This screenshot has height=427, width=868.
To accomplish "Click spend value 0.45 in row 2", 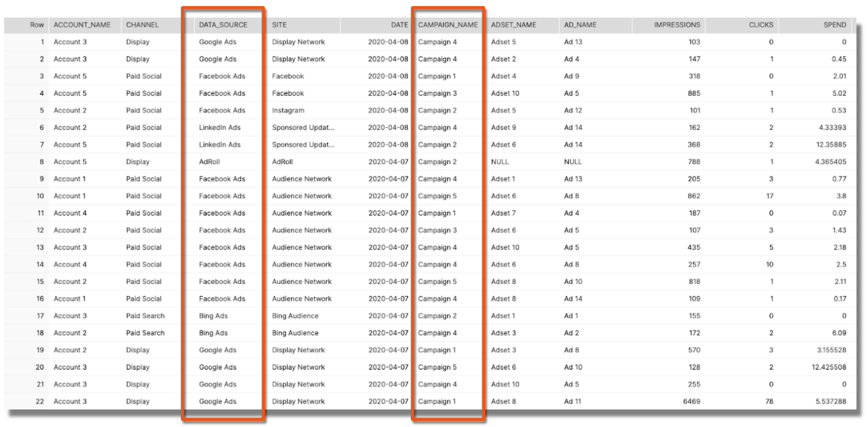I will 839,59.
